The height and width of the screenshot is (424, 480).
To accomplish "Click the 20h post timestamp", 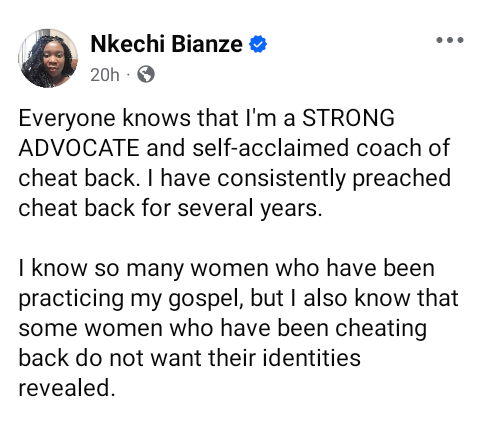I will 105,75.
